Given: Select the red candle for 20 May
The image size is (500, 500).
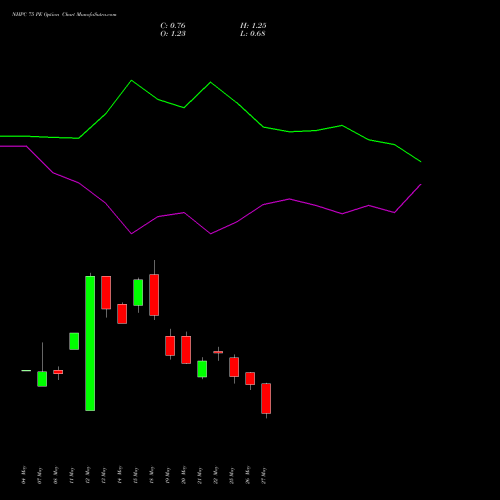Looking at the screenshot, I should pyautogui.click(x=186, y=350).
